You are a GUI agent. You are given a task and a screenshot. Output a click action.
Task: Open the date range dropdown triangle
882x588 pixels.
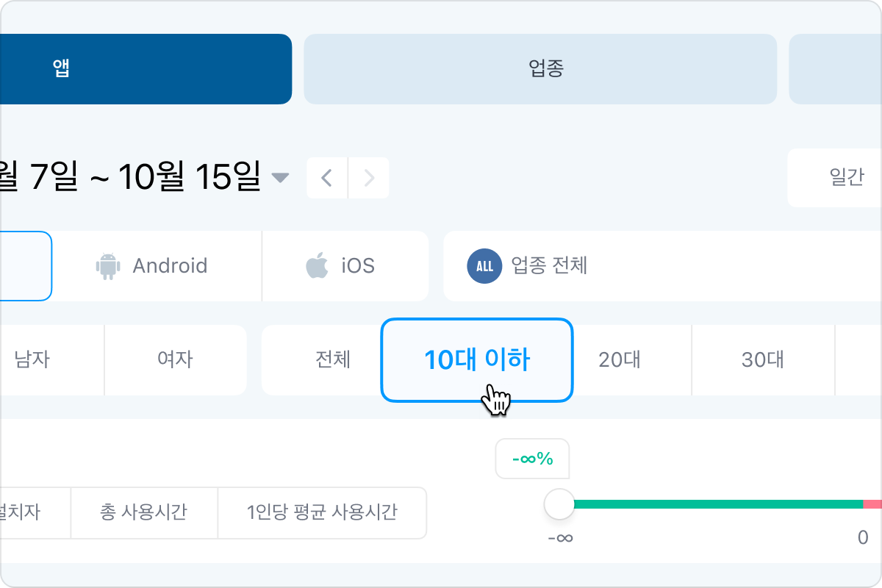point(280,178)
